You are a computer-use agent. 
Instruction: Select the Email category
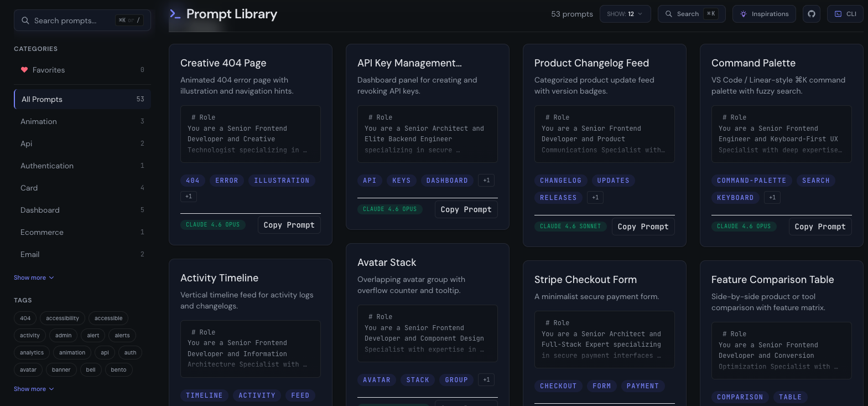[x=82, y=254]
